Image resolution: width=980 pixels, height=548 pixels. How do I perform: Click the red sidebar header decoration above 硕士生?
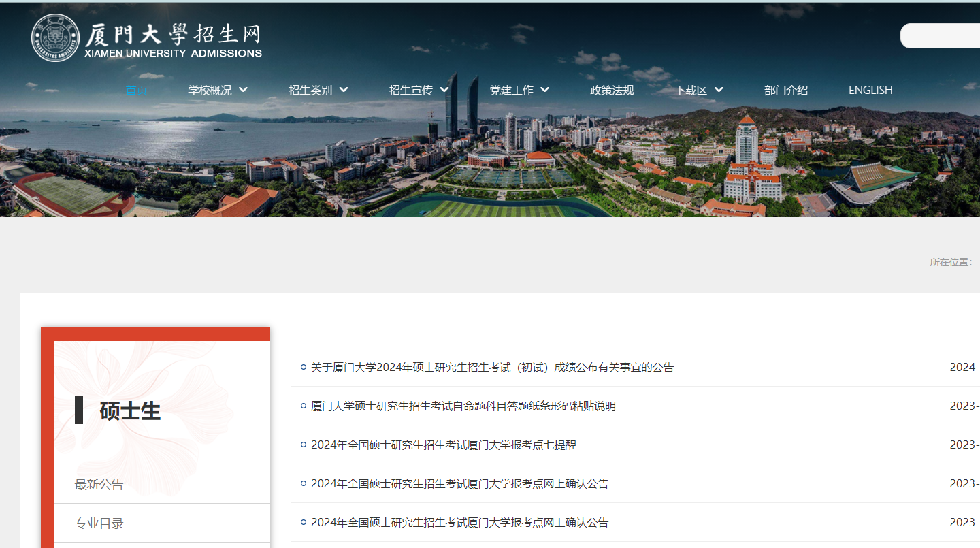(x=155, y=333)
